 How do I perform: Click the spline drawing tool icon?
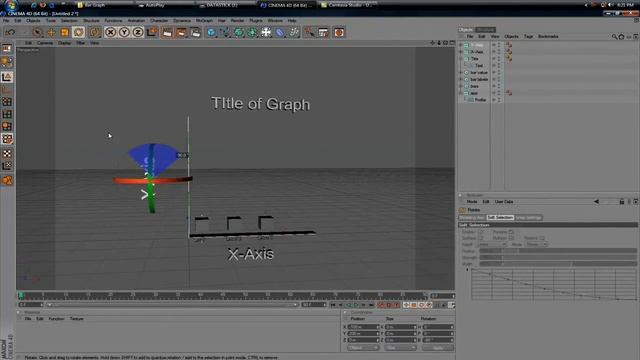click(x=225, y=32)
